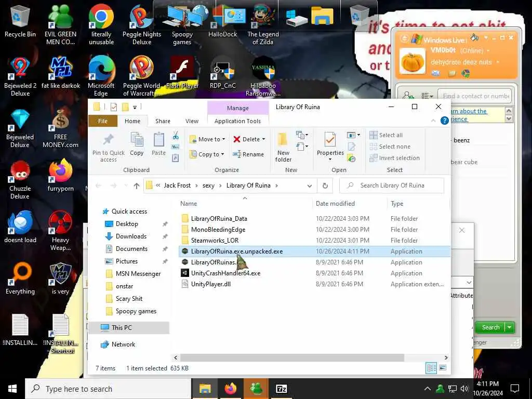Open Peggle Nights Deluxe shortcut
This screenshot has width=532, height=399.
142,24
